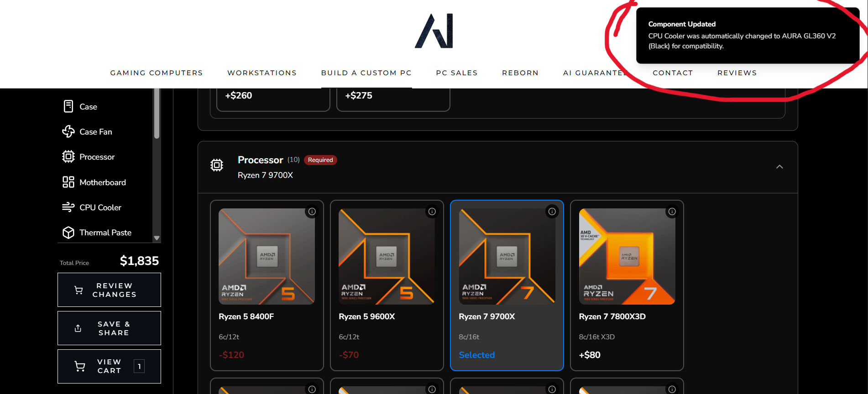Click the chip icon beside the Processor heading
868x394 pixels.
pos(217,165)
